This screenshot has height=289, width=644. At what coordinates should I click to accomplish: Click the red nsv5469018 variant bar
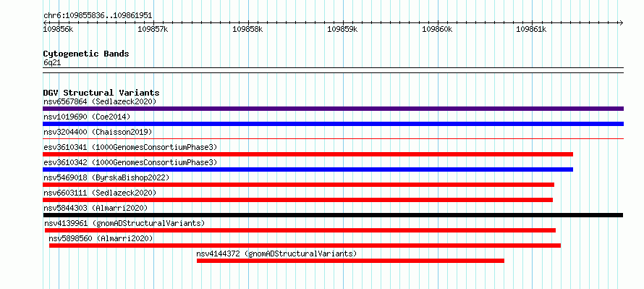click(x=299, y=185)
